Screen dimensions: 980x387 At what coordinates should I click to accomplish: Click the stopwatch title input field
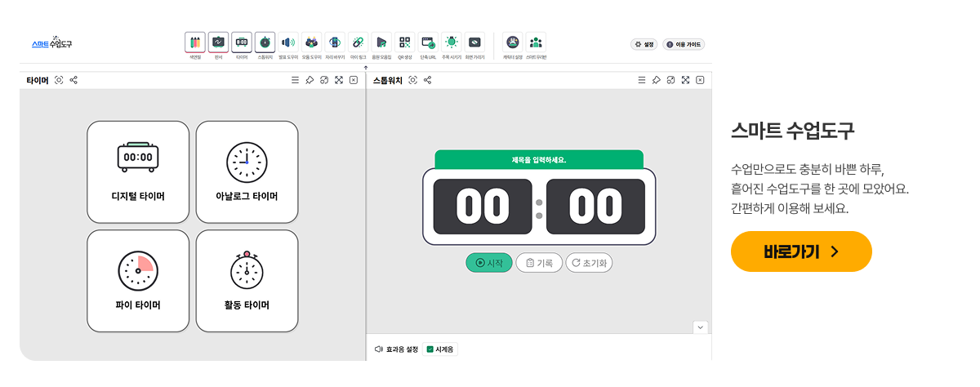click(x=538, y=160)
